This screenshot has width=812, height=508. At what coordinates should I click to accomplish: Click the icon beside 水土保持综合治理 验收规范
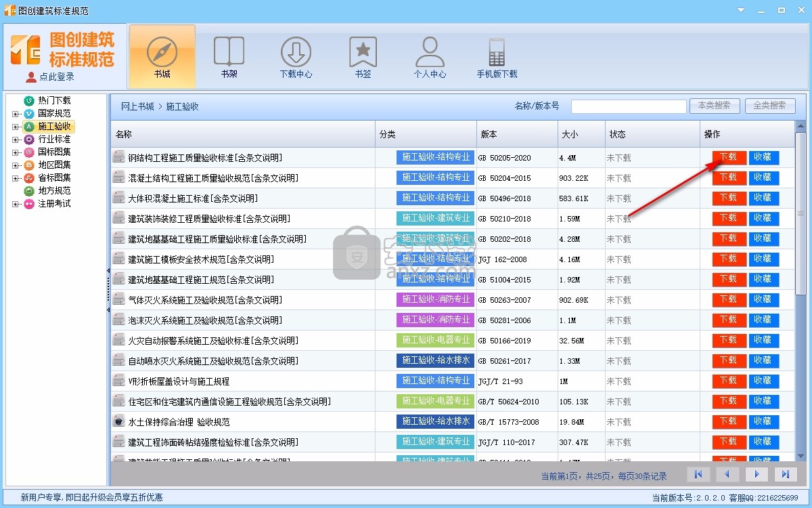[119, 421]
